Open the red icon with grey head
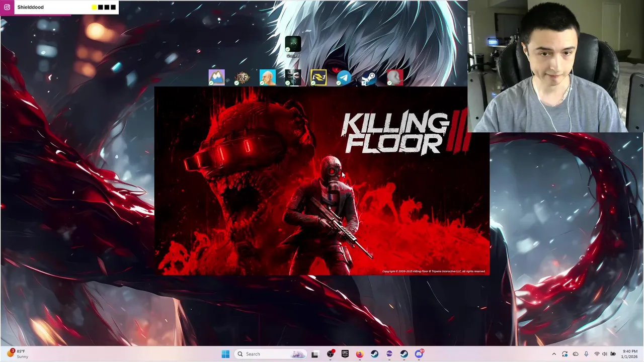Viewport: 644px width, 362px height. pyautogui.click(x=395, y=77)
